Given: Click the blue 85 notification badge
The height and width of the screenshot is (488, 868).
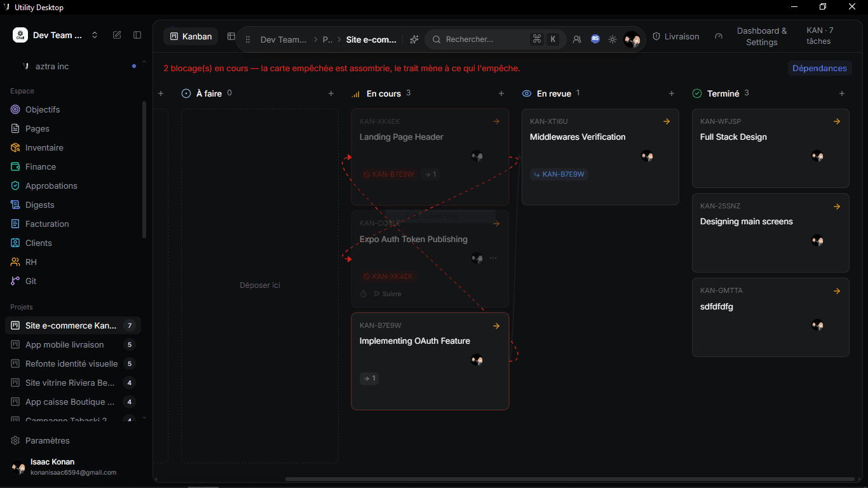Looking at the screenshot, I should [595, 39].
